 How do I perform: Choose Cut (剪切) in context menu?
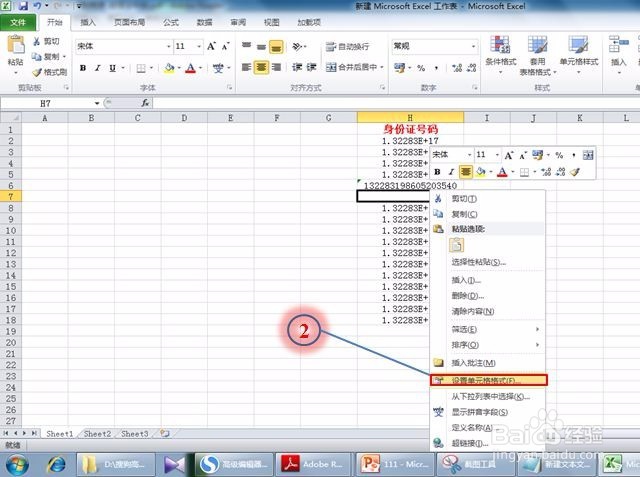(x=488, y=199)
